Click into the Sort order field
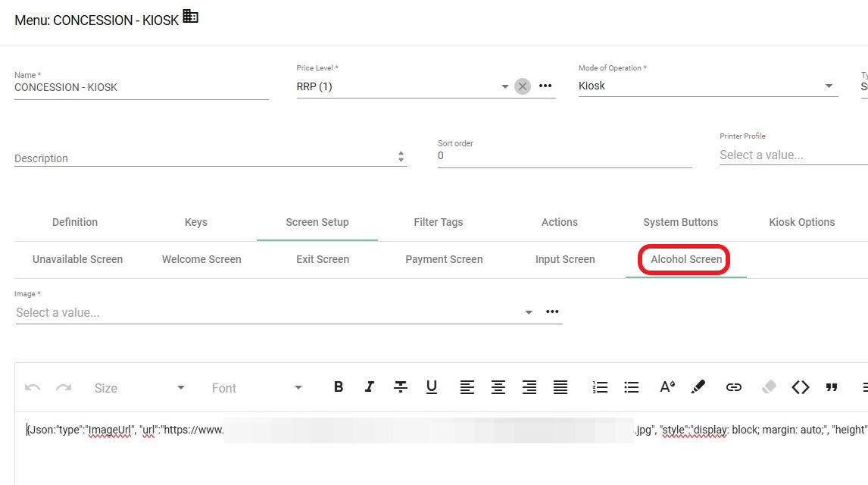The height and width of the screenshot is (485, 868). 564,156
